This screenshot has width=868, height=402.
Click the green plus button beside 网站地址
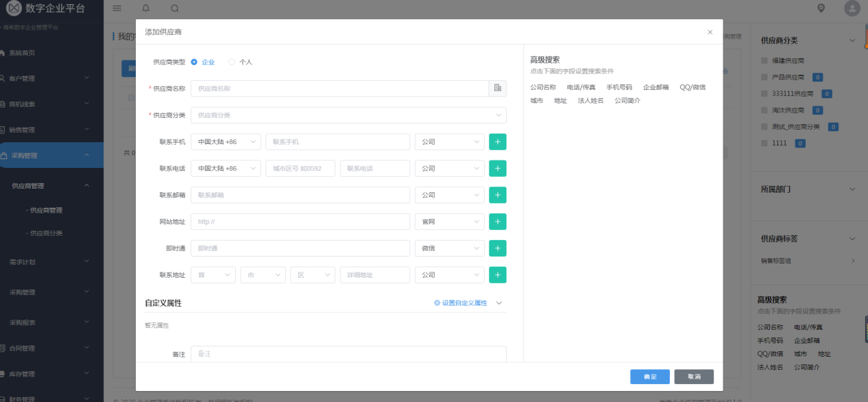coord(498,222)
